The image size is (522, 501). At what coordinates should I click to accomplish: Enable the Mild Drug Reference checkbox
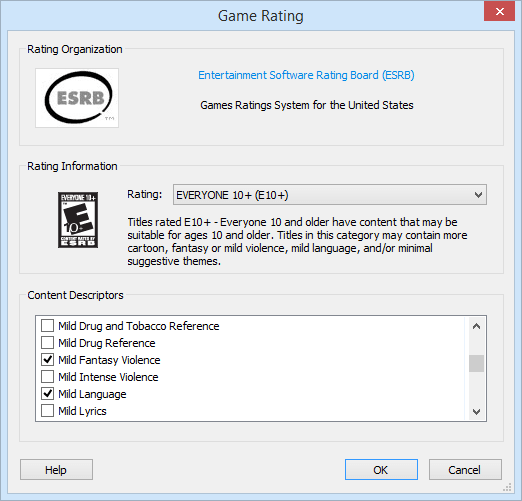47,343
